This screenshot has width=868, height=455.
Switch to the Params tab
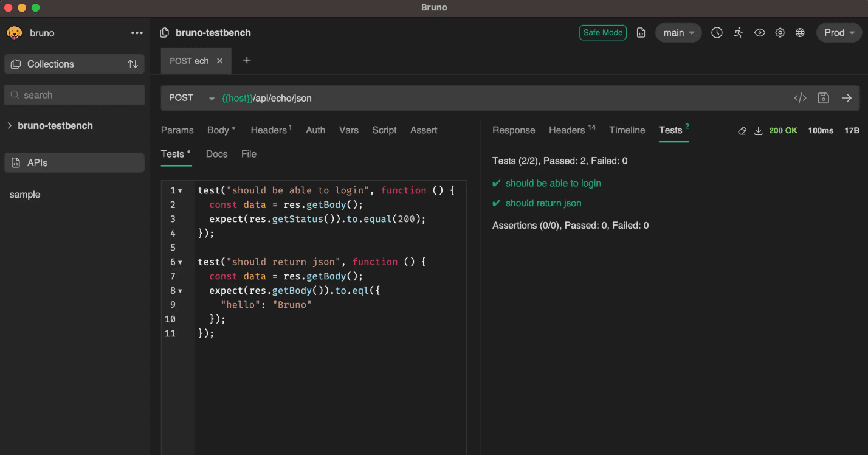(x=177, y=130)
